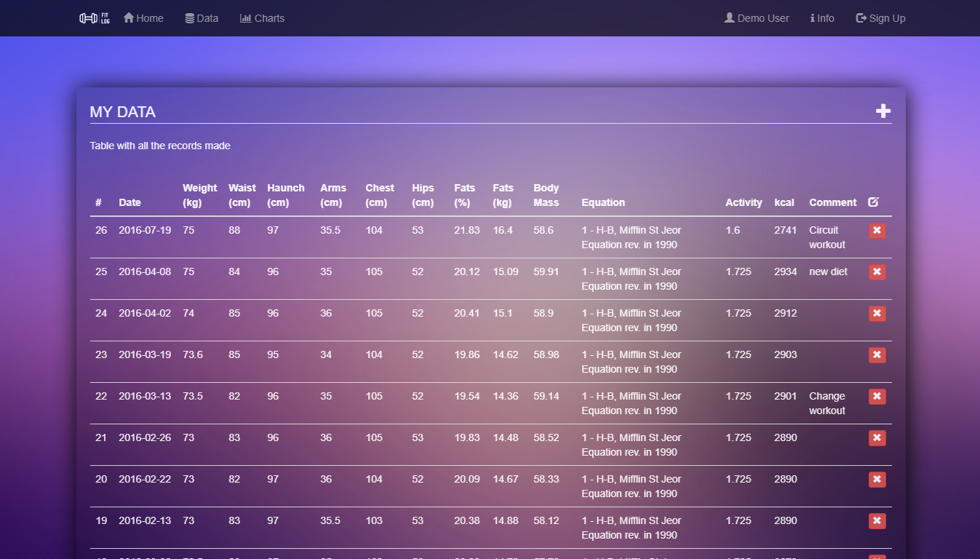This screenshot has width=980, height=559.
Task: Click the edit icon in table header
Action: [x=873, y=202]
